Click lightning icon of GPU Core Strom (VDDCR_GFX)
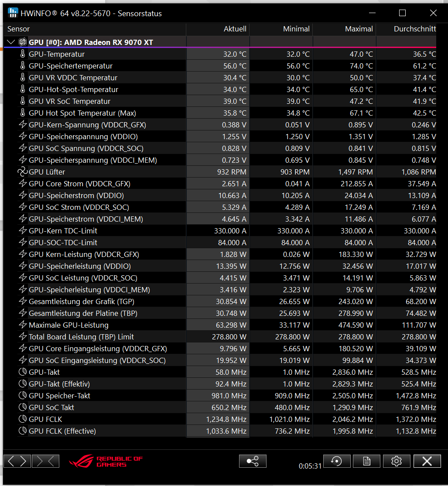This screenshot has width=448, height=486. tap(23, 184)
